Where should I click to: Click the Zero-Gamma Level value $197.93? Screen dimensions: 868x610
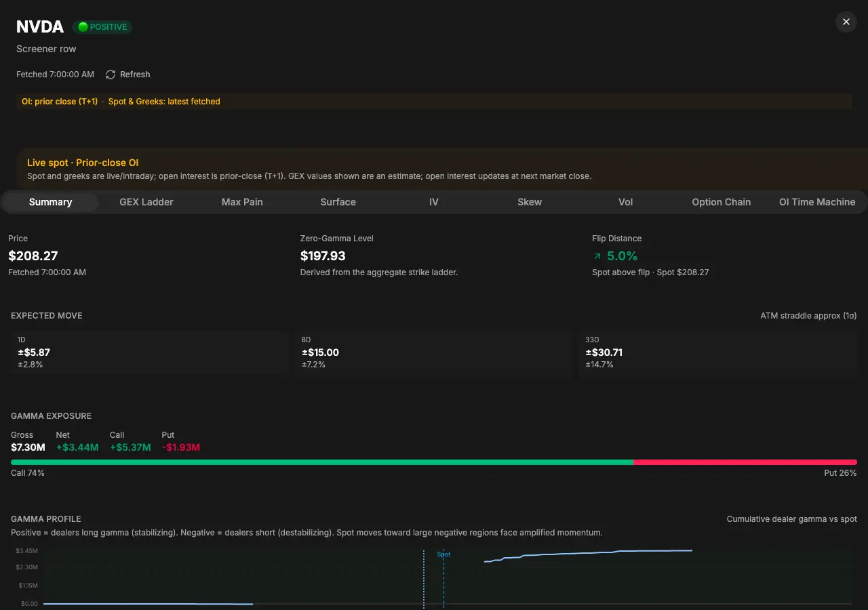point(323,256)
